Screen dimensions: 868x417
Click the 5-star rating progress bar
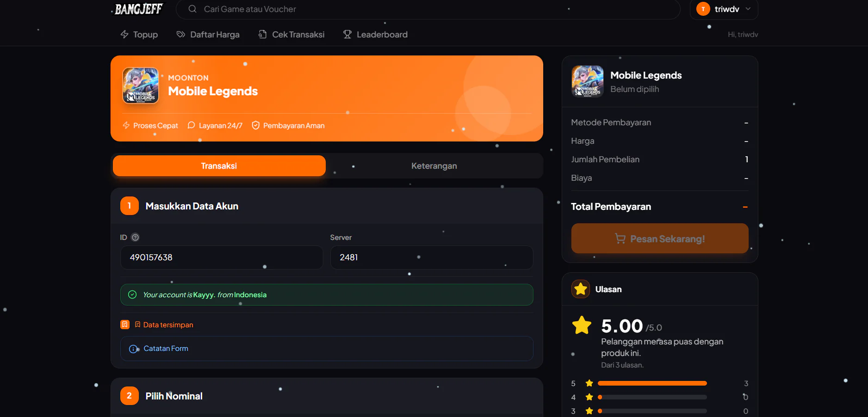[652, 383]
